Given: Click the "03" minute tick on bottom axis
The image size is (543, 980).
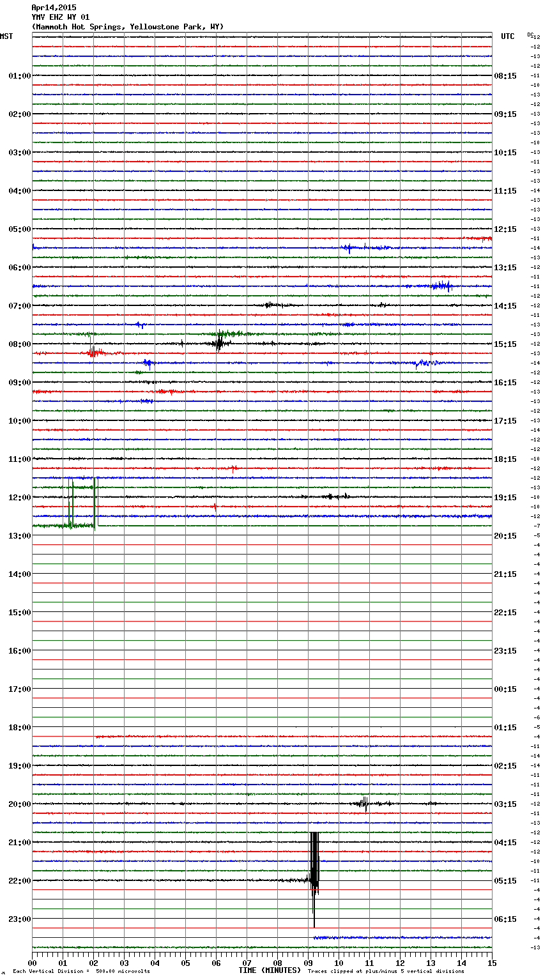Looking at the screenshot, I should coord(124,963).
